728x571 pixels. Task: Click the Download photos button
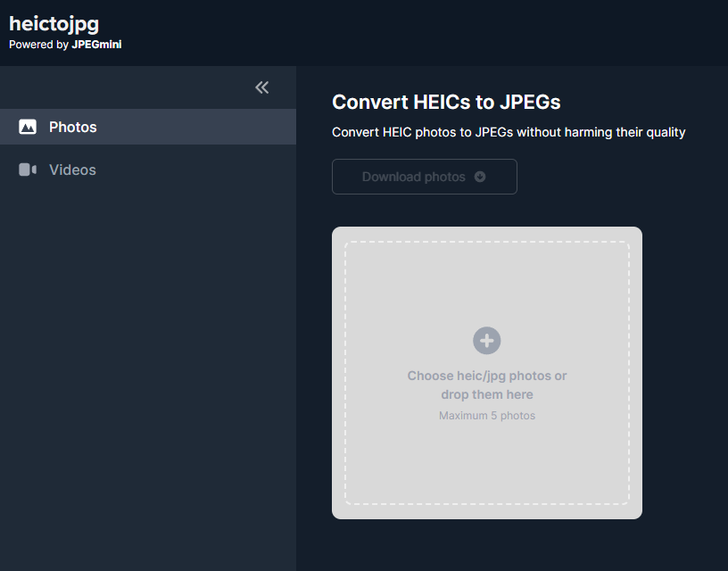click(425, 177)
